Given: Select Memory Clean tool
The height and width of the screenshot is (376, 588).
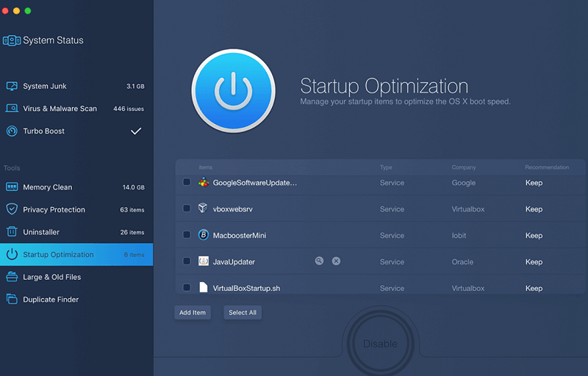Looking at the screenshot, I should tap(76, 187).
